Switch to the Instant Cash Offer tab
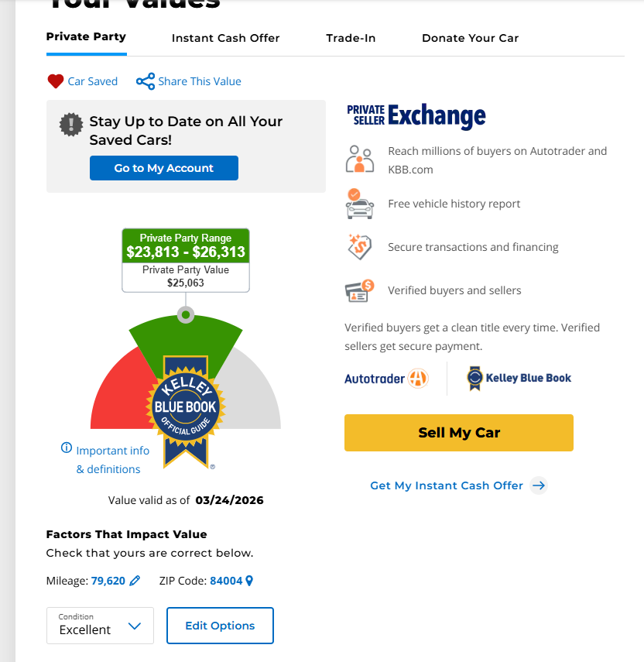 pos(225,38)
